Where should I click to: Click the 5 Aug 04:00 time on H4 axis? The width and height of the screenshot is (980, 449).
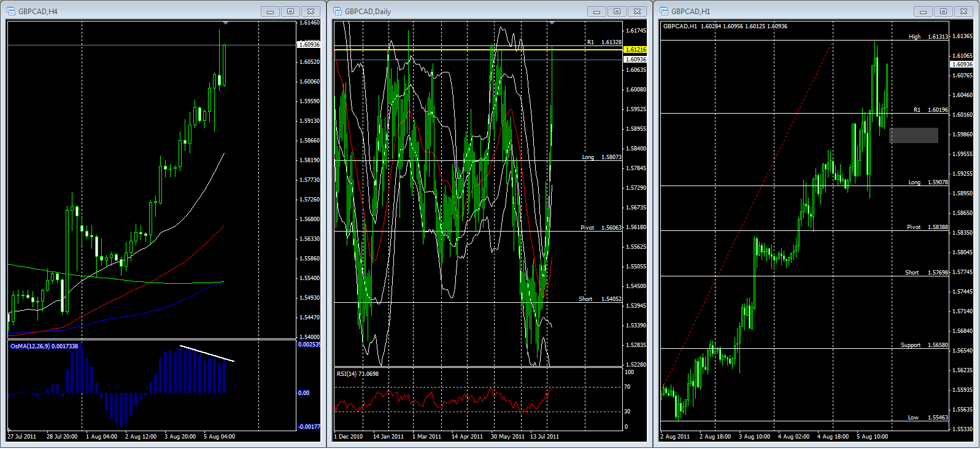pyautogui.click(x=219, y=437)
